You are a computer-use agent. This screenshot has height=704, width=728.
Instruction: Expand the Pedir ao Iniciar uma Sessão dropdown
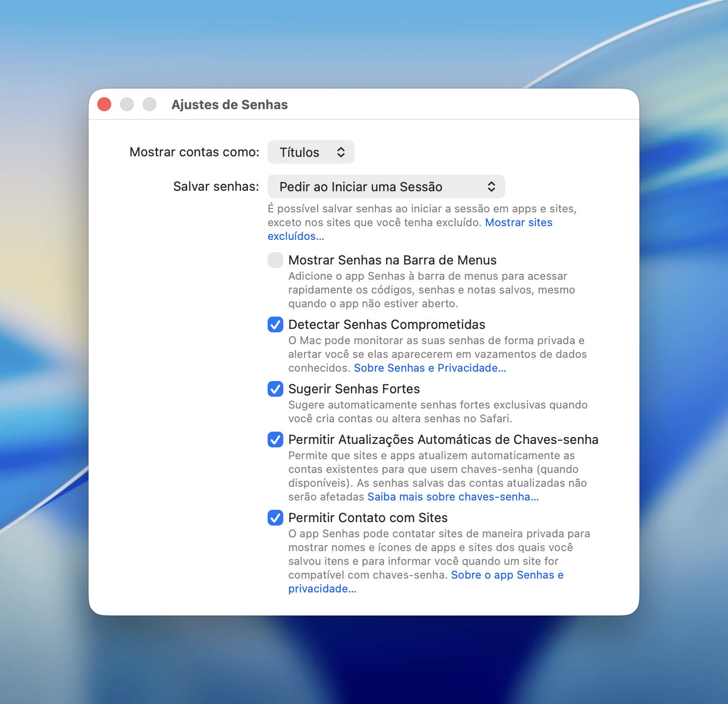(x=386, y=187)
